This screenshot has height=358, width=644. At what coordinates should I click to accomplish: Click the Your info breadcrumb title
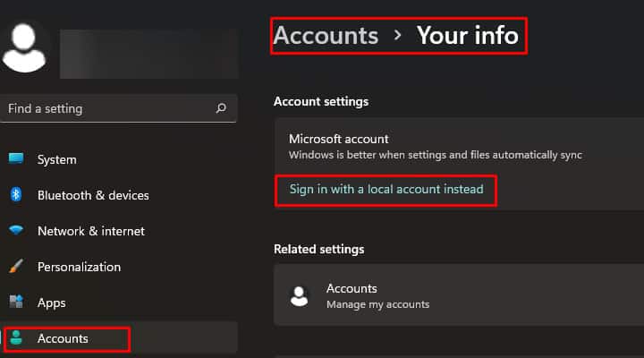pos(468,35)
